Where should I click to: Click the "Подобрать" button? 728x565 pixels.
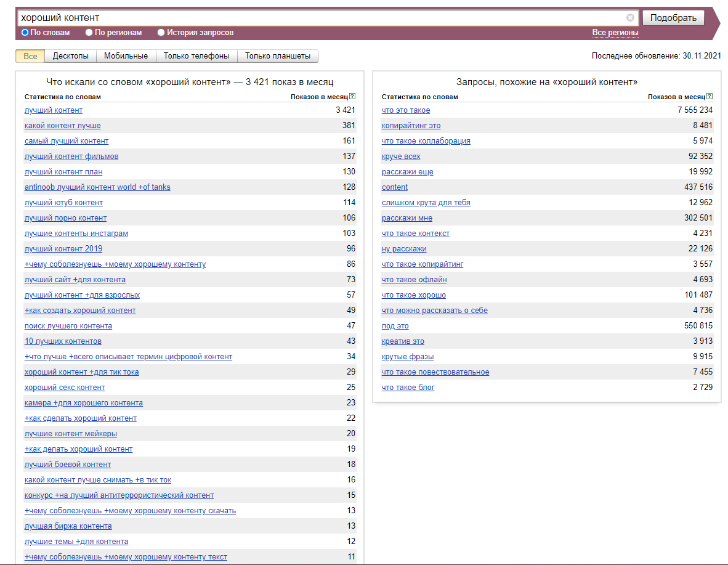click(673, 18)
